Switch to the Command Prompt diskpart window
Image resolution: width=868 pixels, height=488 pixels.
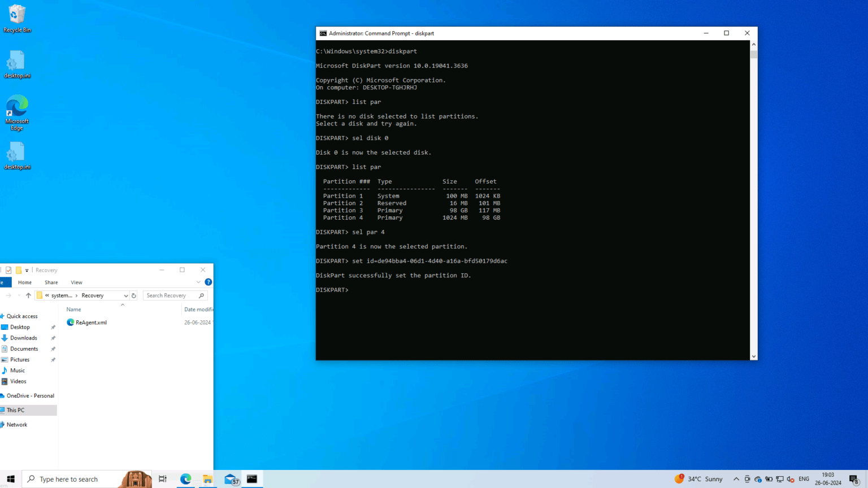(x=251, y=479)
